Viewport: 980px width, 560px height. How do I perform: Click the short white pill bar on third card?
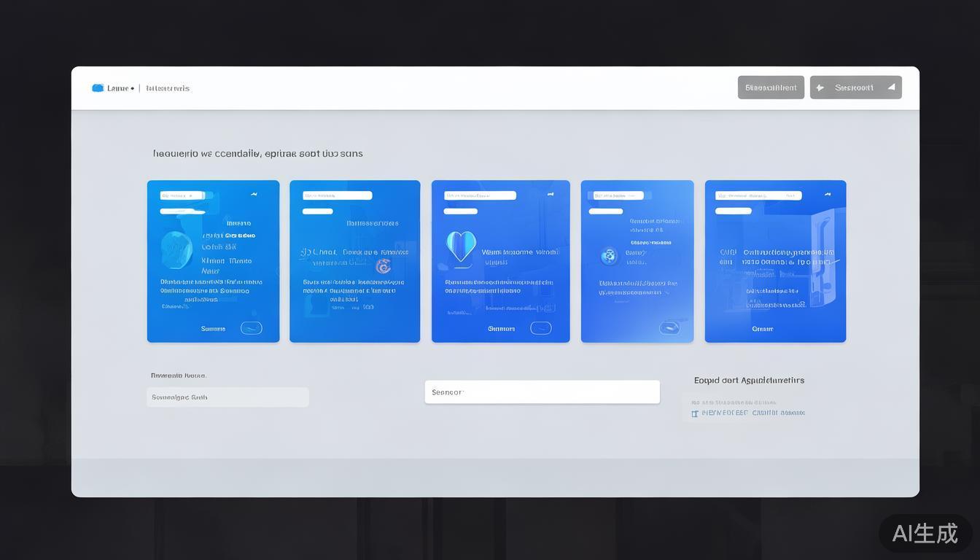point(461,211)
